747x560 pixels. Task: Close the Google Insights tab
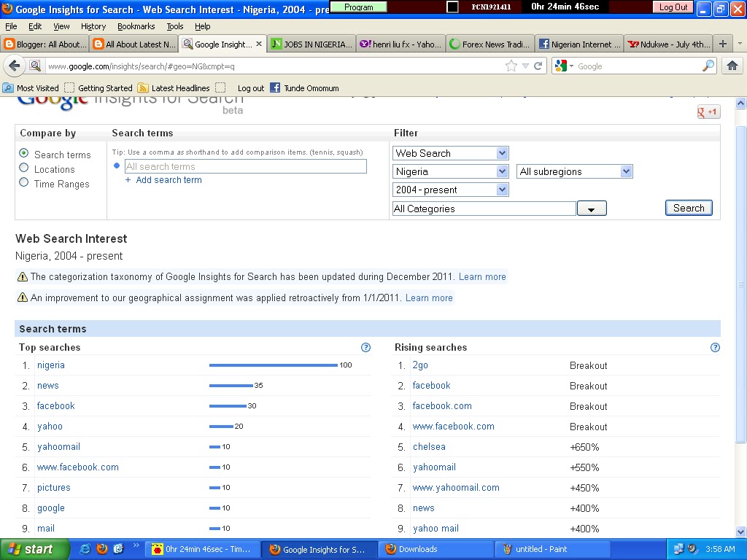[259, 44]
